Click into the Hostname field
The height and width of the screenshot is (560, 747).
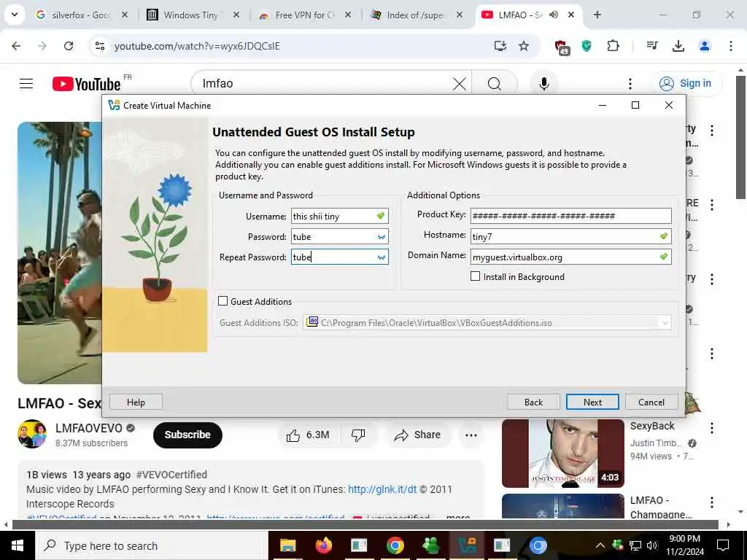(x=570, y=236)
